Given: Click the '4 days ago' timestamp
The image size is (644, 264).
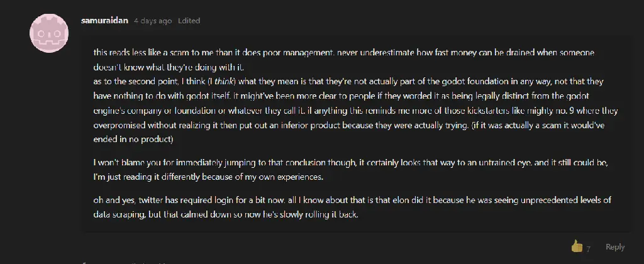Looking at the screenshot, I should coord(153,21).
